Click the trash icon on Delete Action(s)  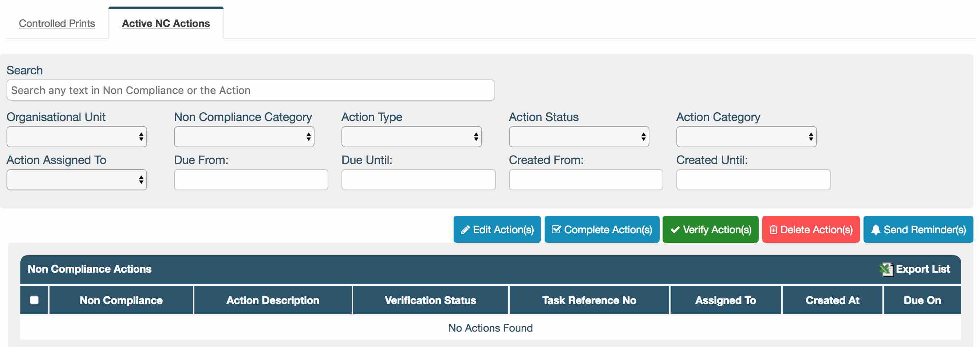773,230
